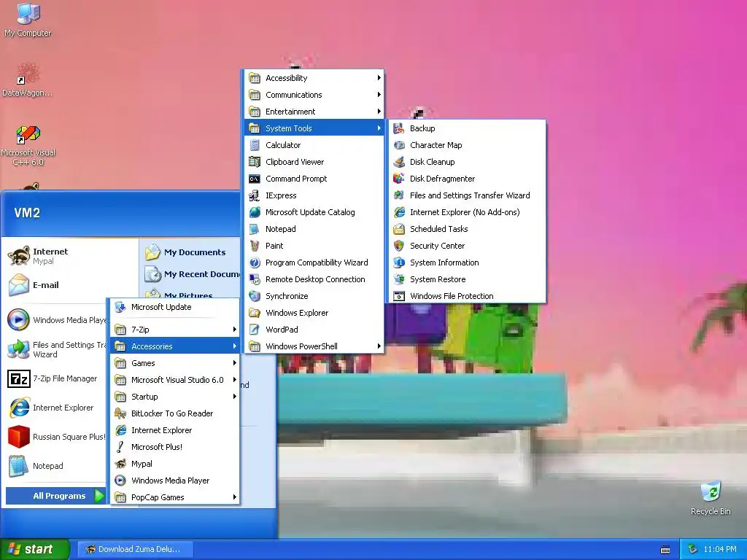This screenshot has height=560, width=747.
Task: Open the DataWagon desktop shortcut
Action: click(28, 79)
